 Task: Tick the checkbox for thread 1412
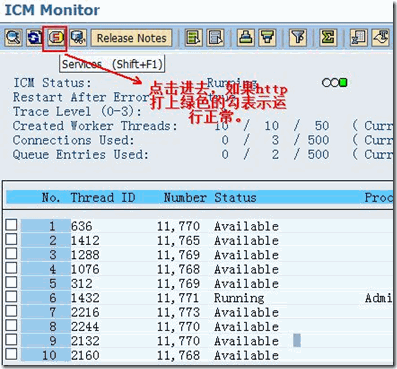tap(11, 239)
